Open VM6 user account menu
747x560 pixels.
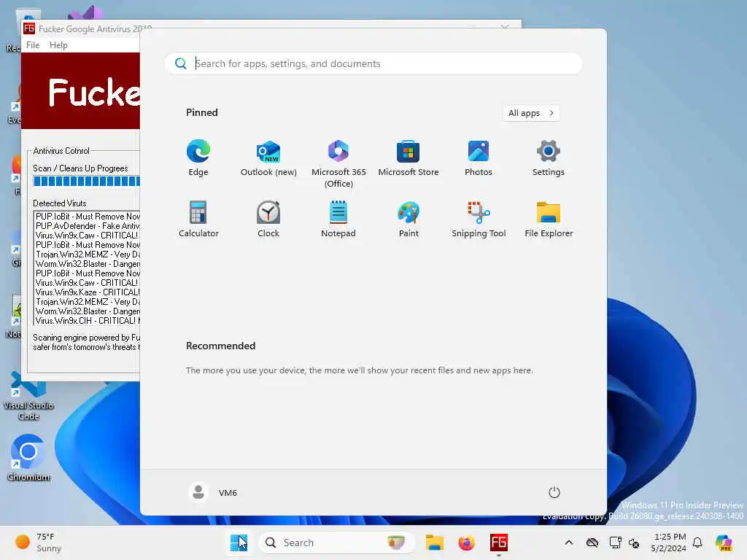(x=213, y=492)
